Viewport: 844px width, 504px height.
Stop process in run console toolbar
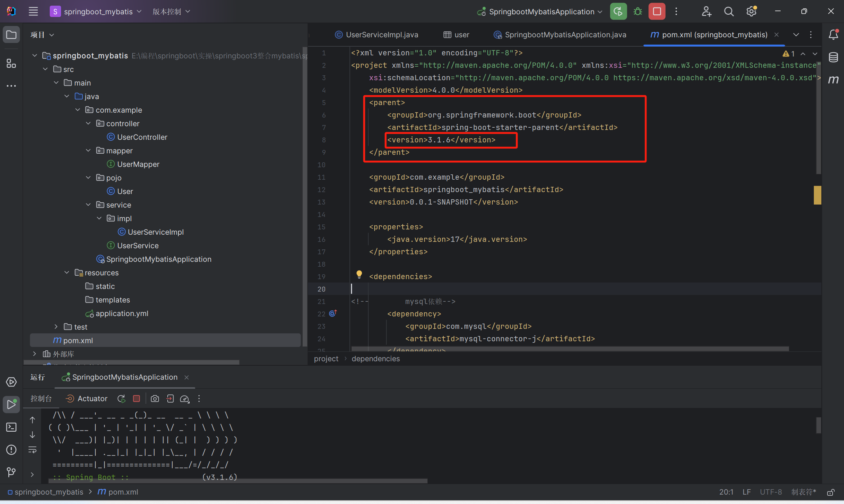click(136, 399)
